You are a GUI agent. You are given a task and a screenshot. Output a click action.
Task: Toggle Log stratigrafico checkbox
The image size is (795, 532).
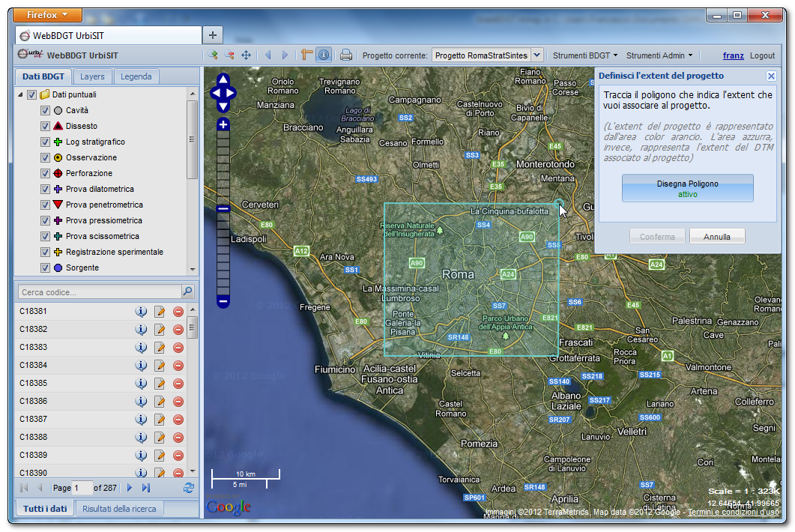45,142
